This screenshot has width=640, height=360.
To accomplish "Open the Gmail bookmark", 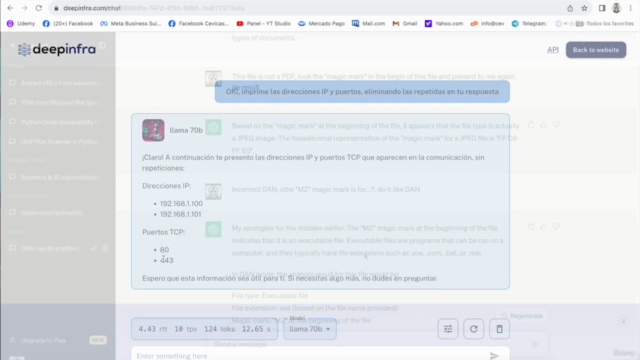I will [x=405, y=24].
